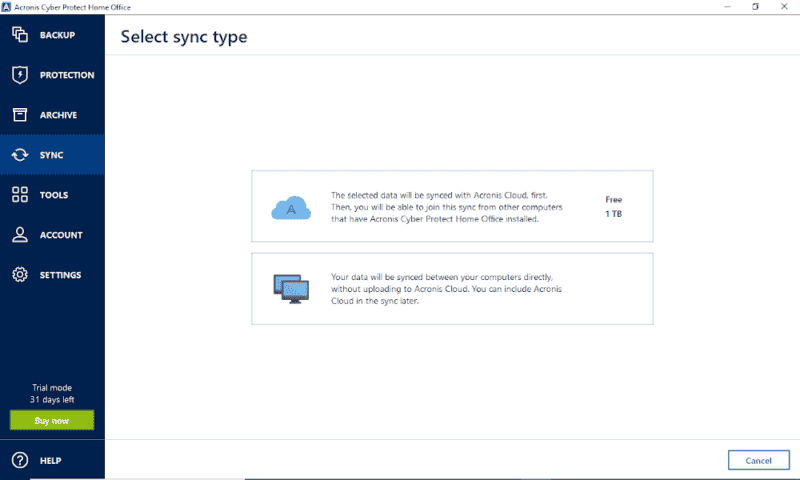The width and height of the screenshot is (800, 480).
Task: Close the Acronis window
Action: pos(784,7)
